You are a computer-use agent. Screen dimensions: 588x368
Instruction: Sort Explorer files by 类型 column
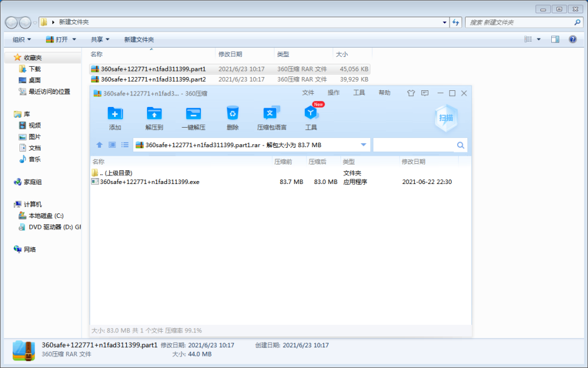303,55
